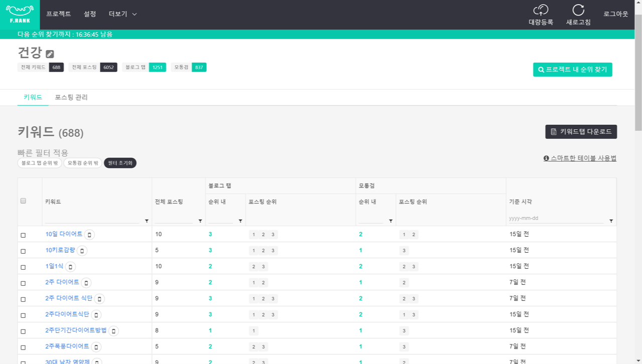
Task: Apply 모통검 순위 밖 quick filter
Action: (83, 163)
